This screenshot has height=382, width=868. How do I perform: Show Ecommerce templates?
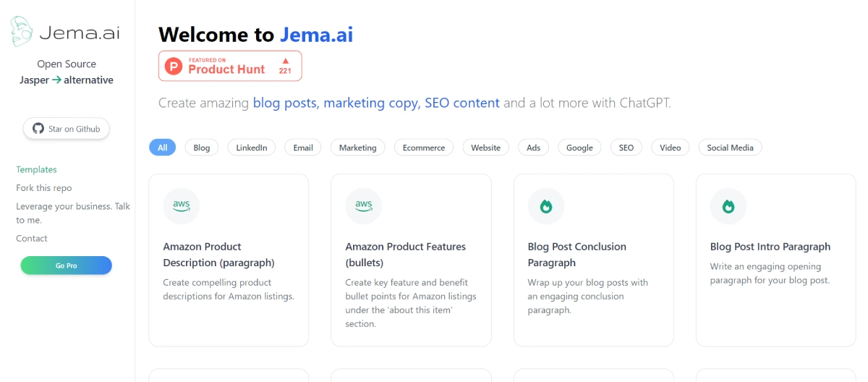424,148
